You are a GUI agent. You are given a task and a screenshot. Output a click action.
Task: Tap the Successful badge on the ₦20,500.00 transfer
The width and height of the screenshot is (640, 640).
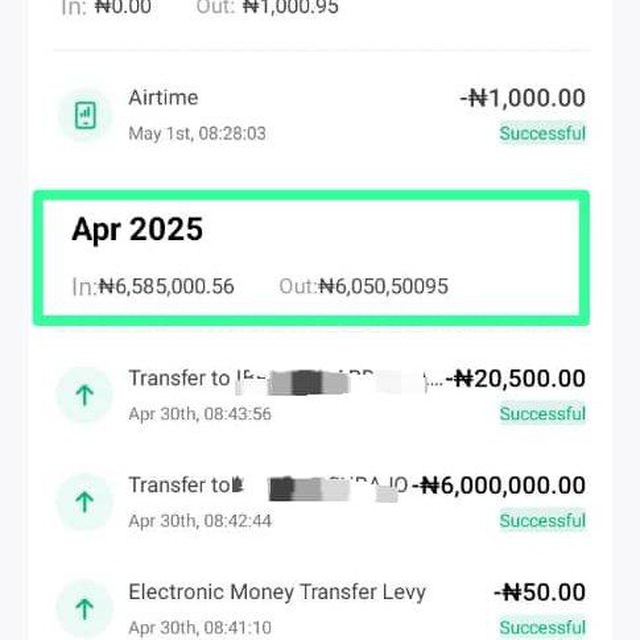(542, 413)
